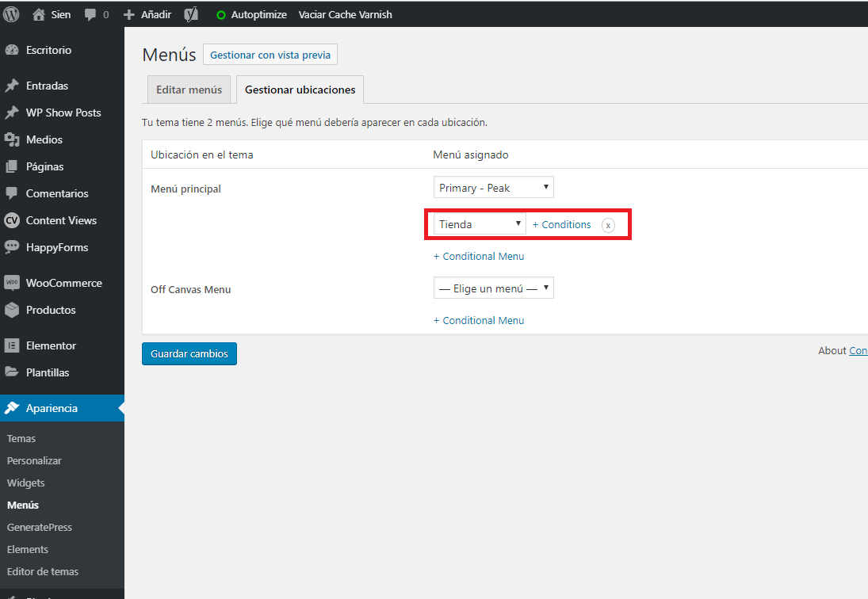Click the WooCommerce woo icon

coord(12,283)
